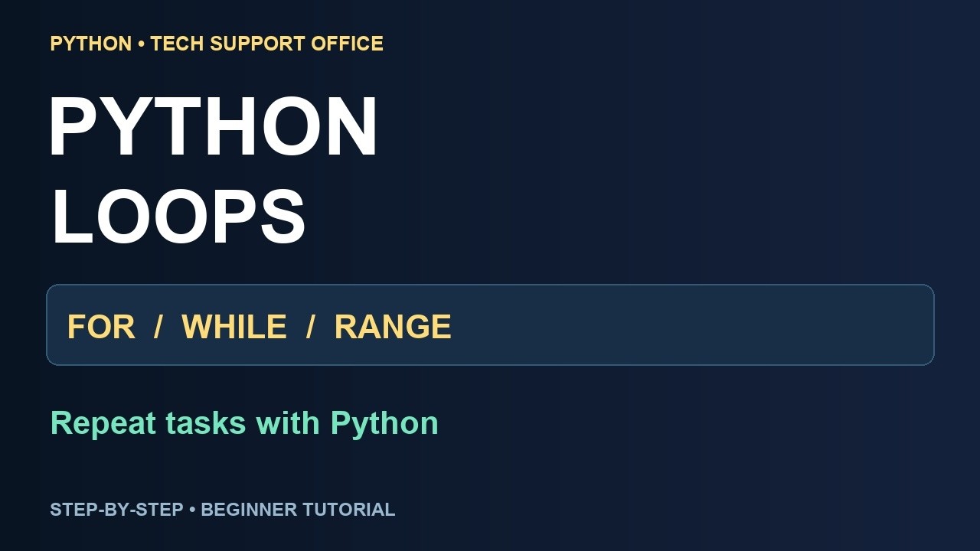Click the 'Repeat tasks with Python' subtitle

coord(244,423)
